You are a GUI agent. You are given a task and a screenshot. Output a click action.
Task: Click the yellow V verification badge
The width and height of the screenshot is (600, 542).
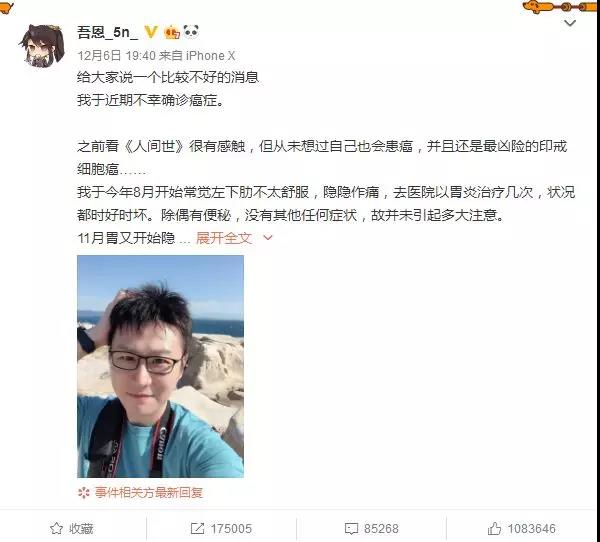151,32
